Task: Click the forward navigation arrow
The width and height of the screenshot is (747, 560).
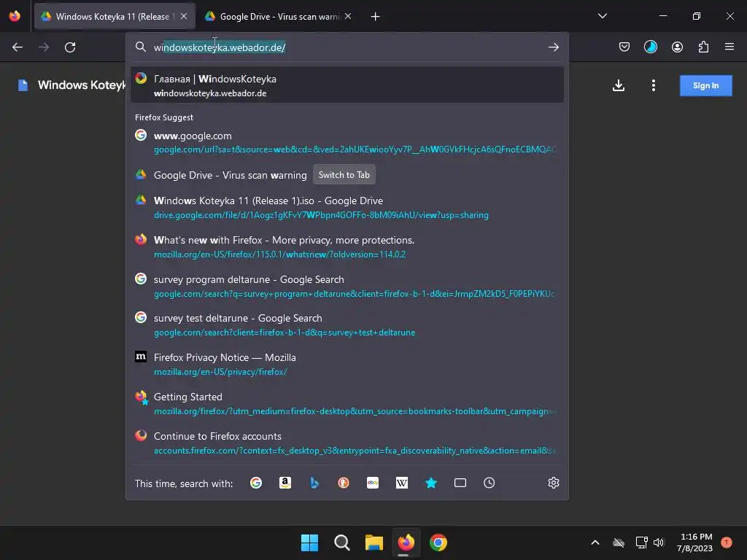Action: [x=44, y=47]
